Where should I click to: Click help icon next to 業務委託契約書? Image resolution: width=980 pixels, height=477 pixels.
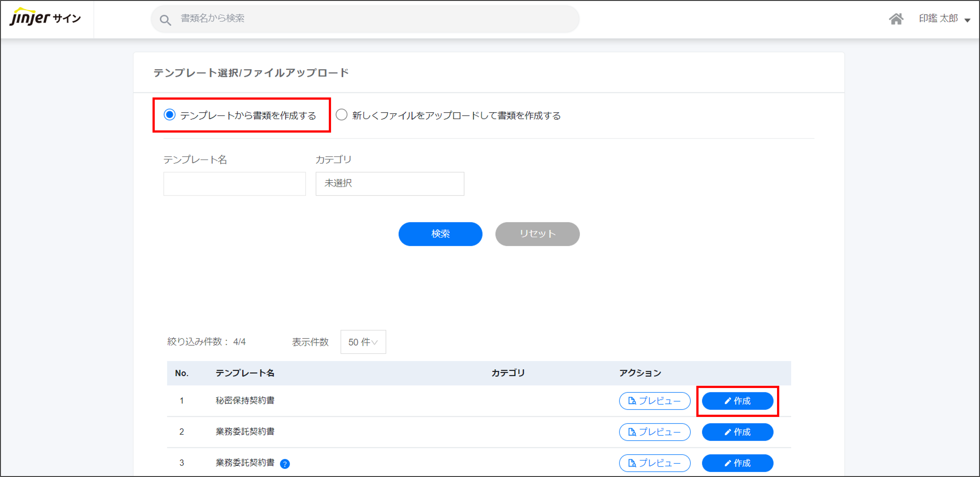coord(285,463)
